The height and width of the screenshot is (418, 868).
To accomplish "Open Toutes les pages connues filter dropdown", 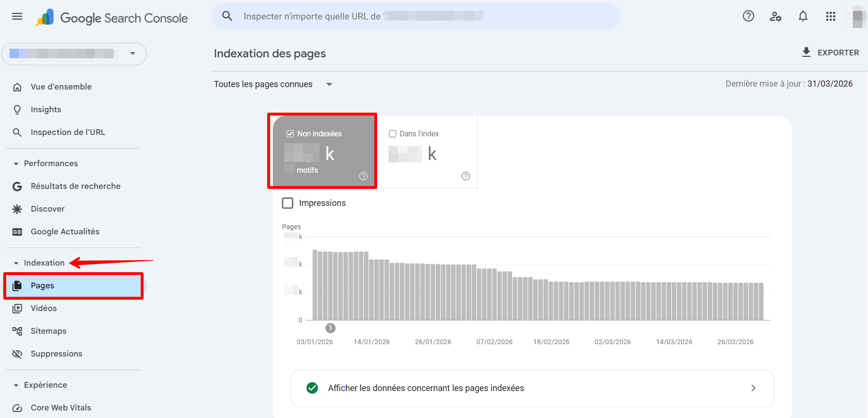I will [x=329, y=84].
